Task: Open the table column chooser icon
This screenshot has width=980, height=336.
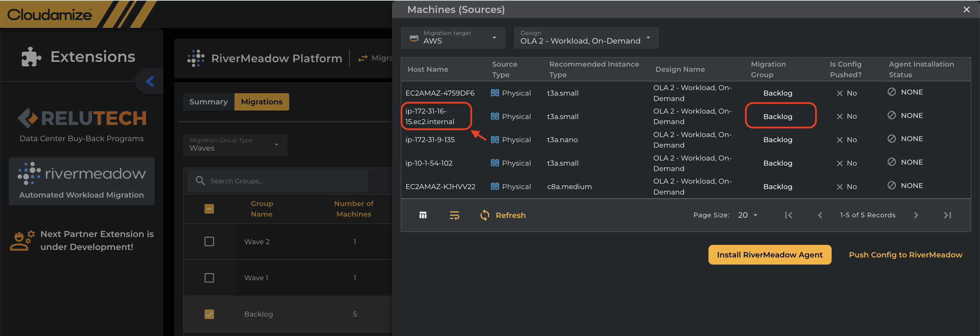Action: [x=423, y=215]
